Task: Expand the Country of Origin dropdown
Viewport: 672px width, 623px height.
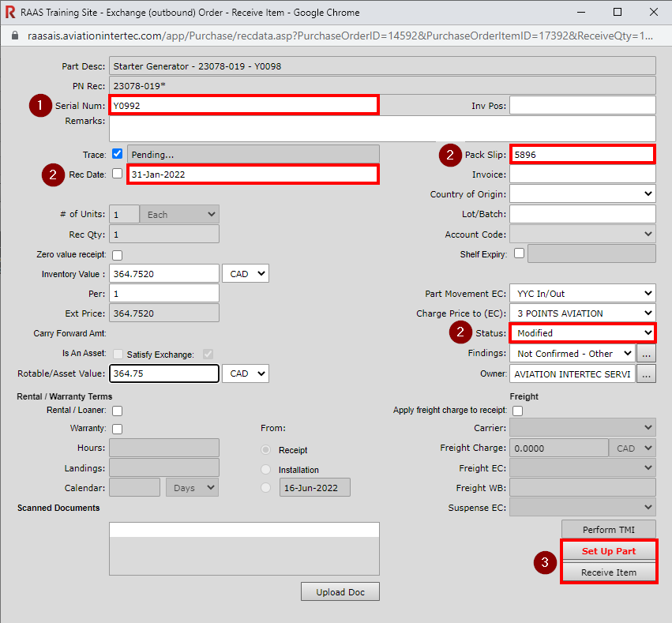Action: [582, 194]
